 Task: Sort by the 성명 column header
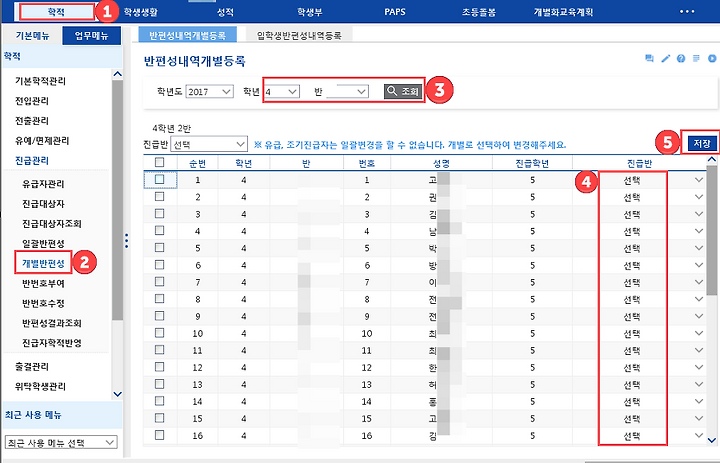pos(441,164)
